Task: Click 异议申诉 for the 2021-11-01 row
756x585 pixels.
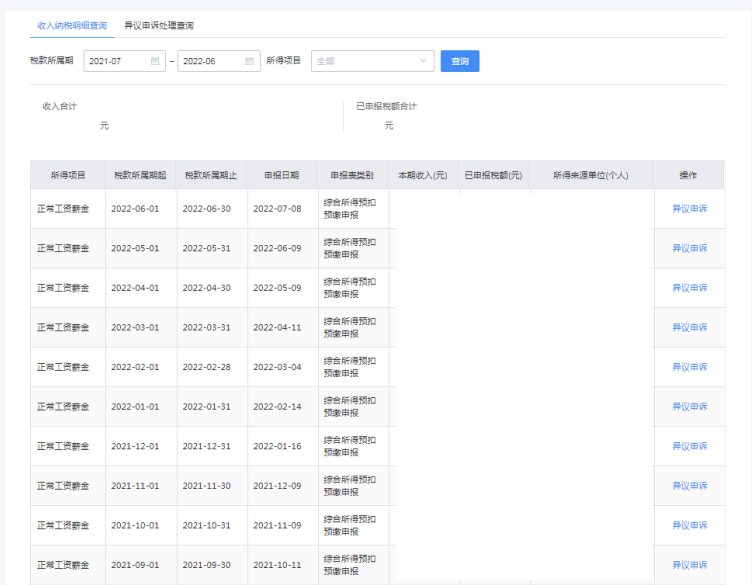Action: tap(689, 485)
